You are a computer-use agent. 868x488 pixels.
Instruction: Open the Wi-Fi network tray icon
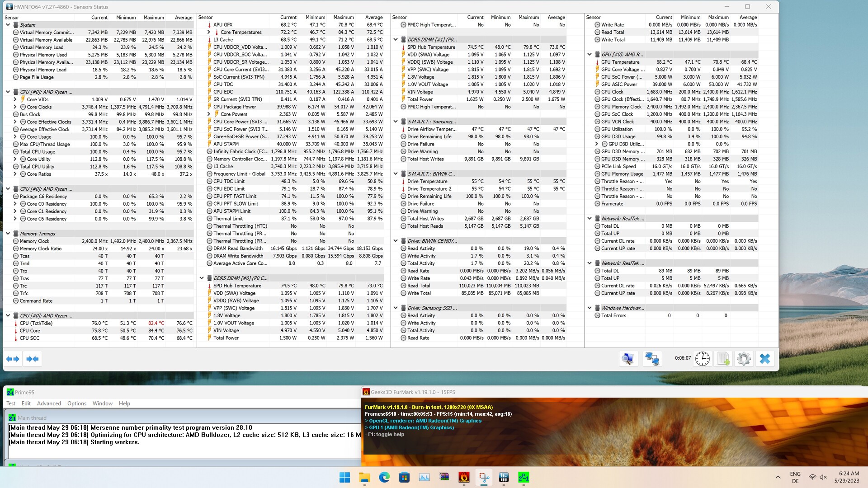point(812,477)
